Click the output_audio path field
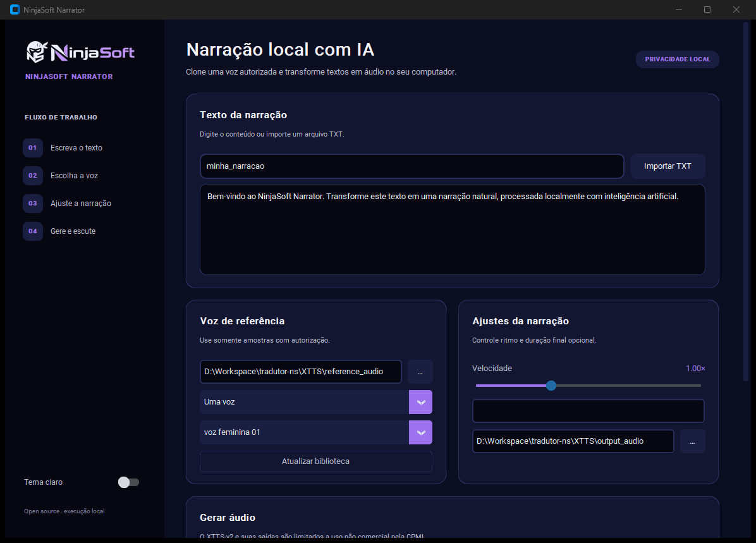Viewport: 756px width, 543px height. coord(573,441)
